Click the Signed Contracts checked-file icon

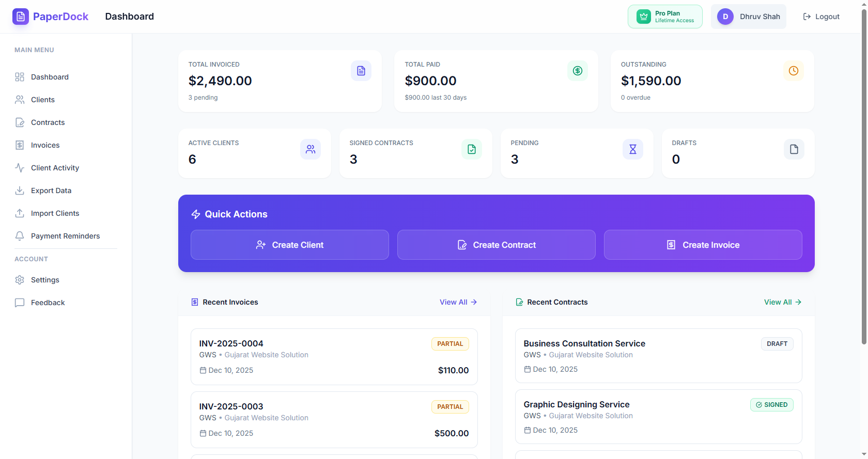[472, 149]
